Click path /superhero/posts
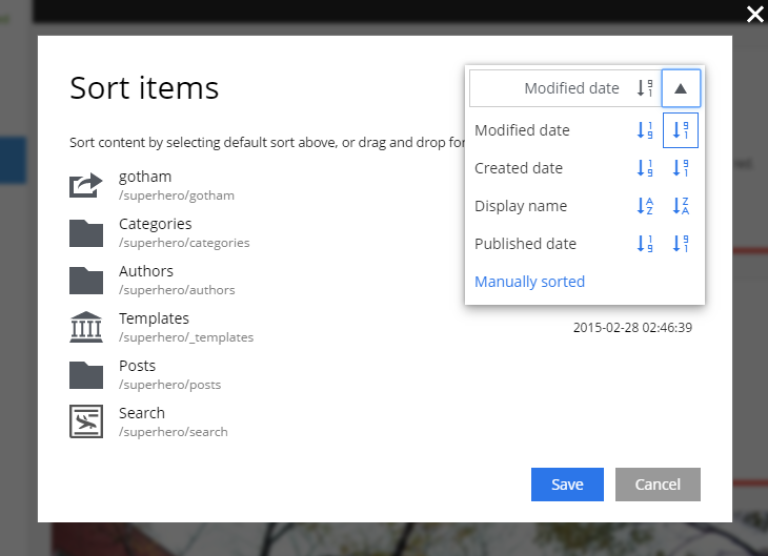 (170, 385)
